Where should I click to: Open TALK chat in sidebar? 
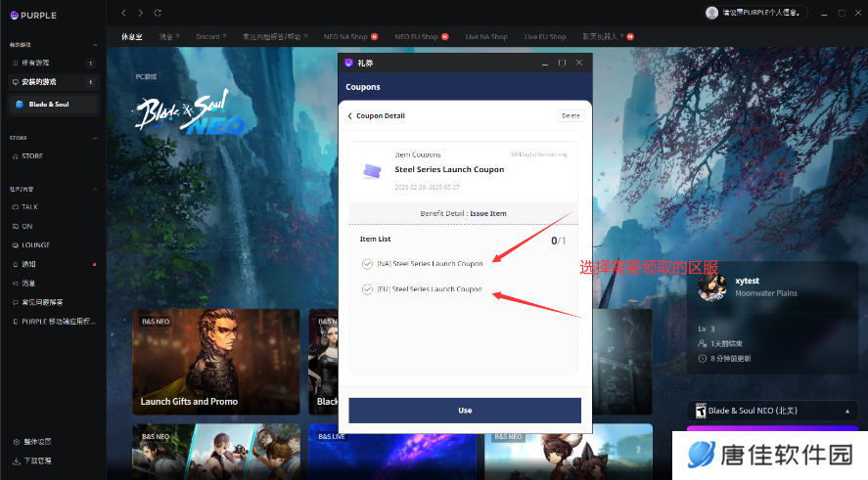coord(25,207)
